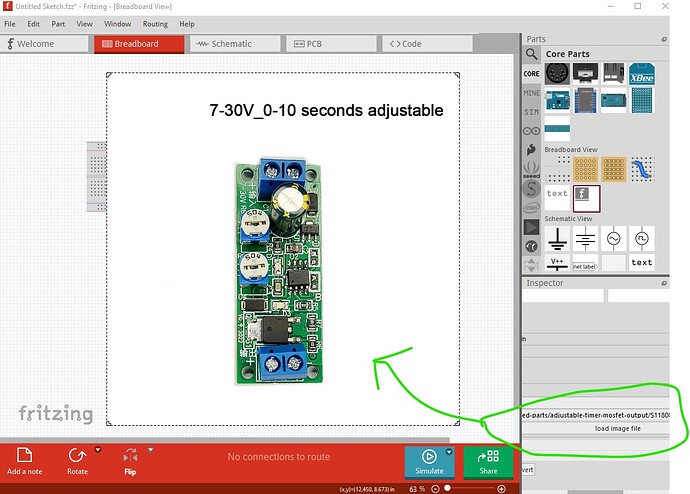Viewport: 690px width, 494px height.
Task: Open the Snootlab S parts bin
Action: [x=531, y=189]
